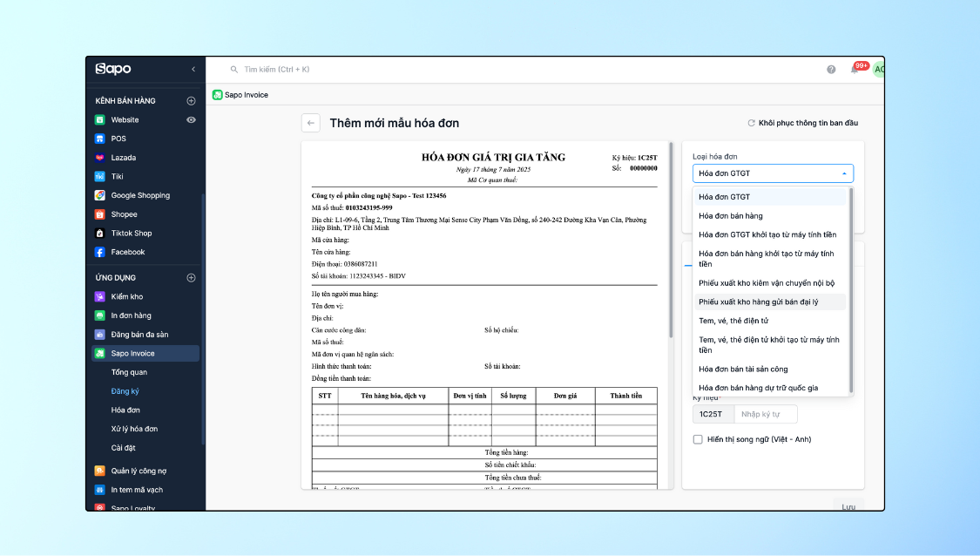Open the Lazada channel icon
Screen dimensions: 980x556
[x=99, y=158]
